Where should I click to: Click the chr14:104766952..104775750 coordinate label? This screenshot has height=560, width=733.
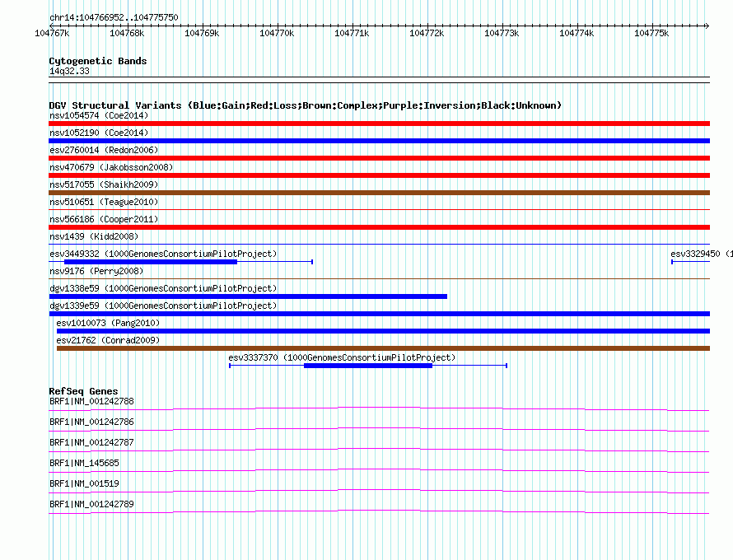[114, 18]
